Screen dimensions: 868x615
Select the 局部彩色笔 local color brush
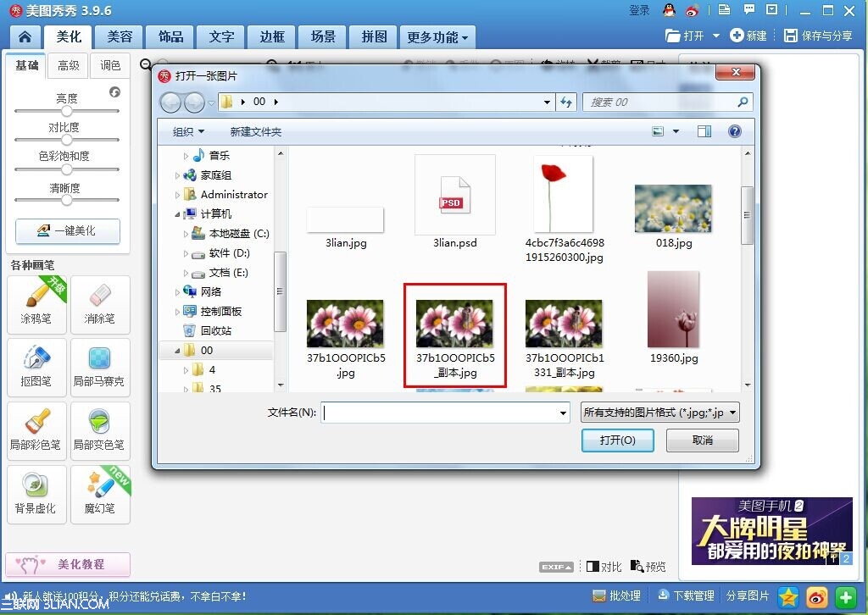[36, 431]
